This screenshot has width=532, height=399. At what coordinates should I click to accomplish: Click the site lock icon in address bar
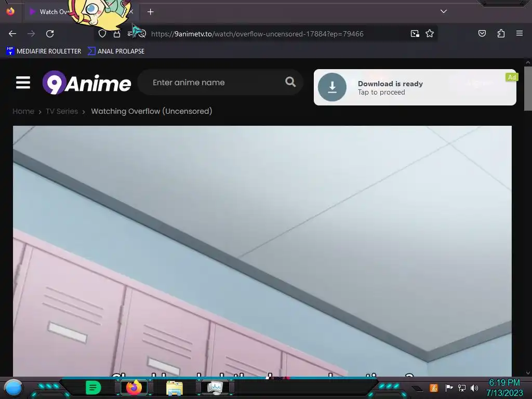pyautogui.click(x=117, y=34)
